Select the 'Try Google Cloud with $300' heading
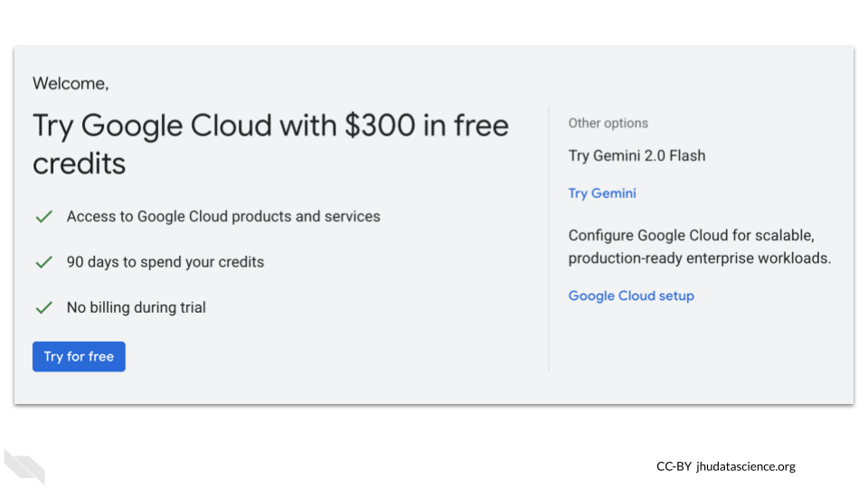 270,145
